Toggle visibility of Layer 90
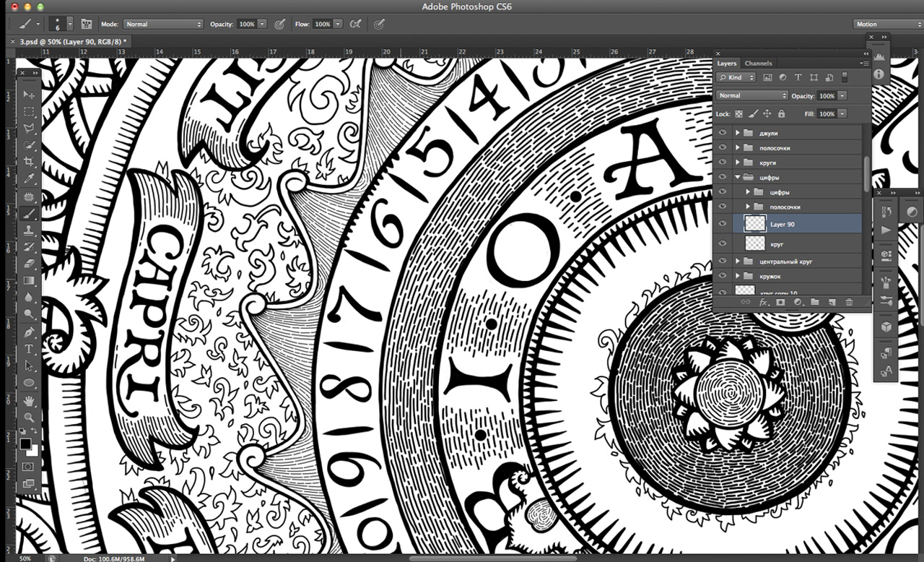The height and width of the screenshot is (562, 924). point(722,224)
